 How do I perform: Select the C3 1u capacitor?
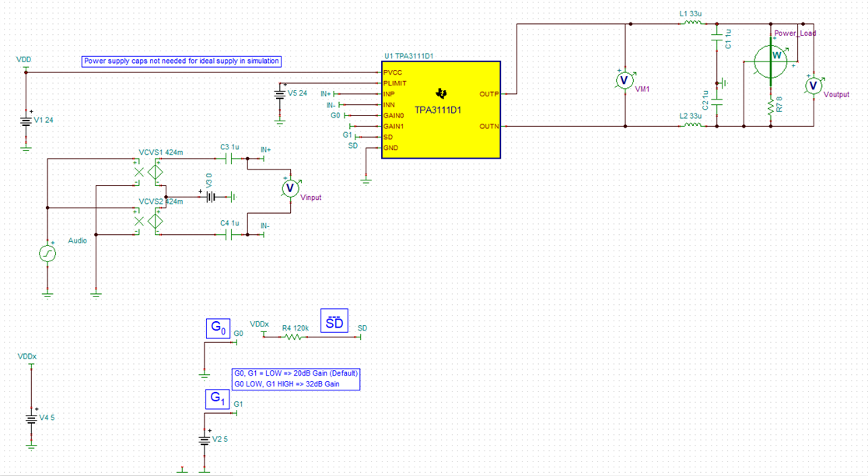point(229,159)
